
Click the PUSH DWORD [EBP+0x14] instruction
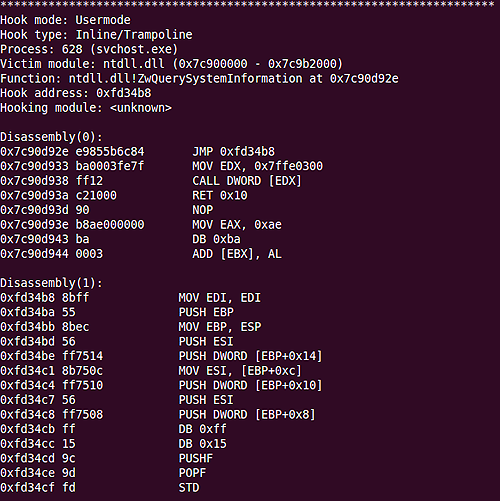pos(251,356)
